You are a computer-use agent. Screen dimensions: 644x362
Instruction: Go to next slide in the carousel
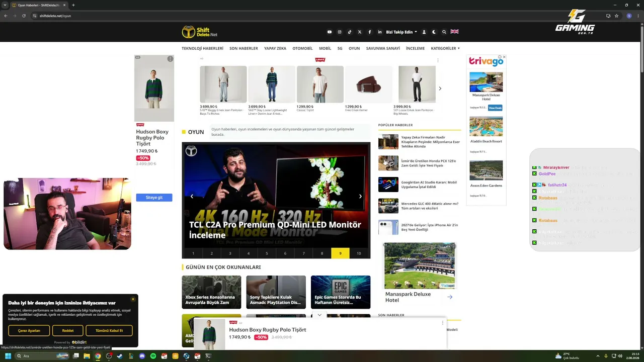[360, 196]
